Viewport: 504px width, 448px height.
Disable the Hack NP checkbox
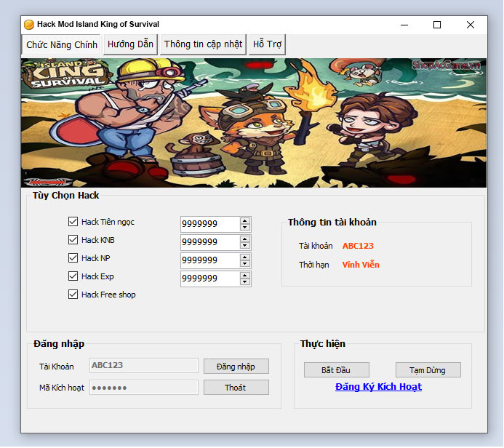coord(73,257)
